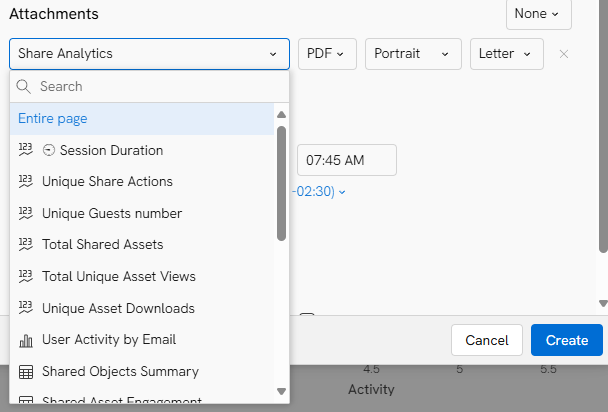Choose Total Unique Asset Views item
This screenshot has width=608, height=412.
point(142,276)
